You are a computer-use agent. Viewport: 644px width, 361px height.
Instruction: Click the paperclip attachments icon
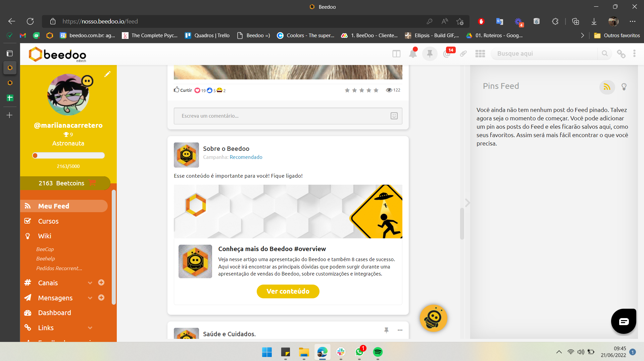[463, 54]
